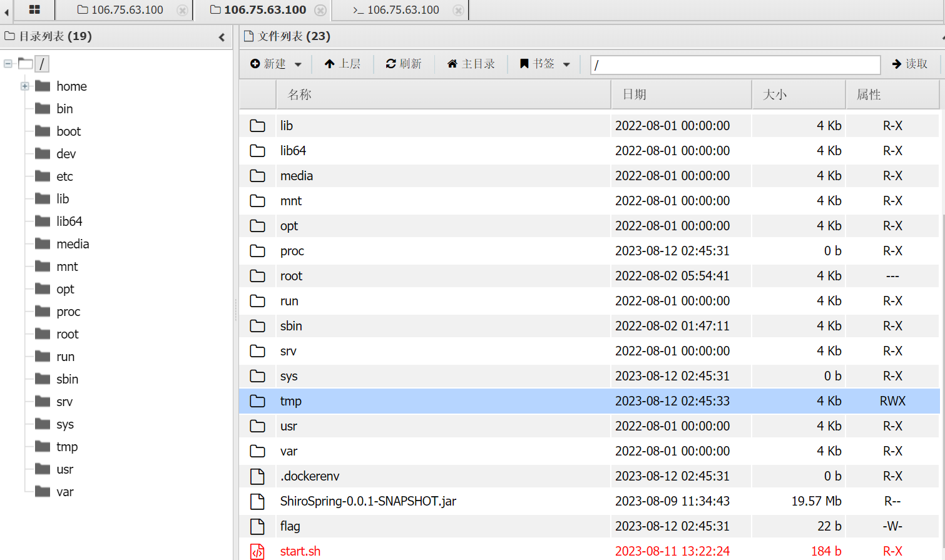Click the path input field
Viewport: 945px width, 560px height.
735,64
